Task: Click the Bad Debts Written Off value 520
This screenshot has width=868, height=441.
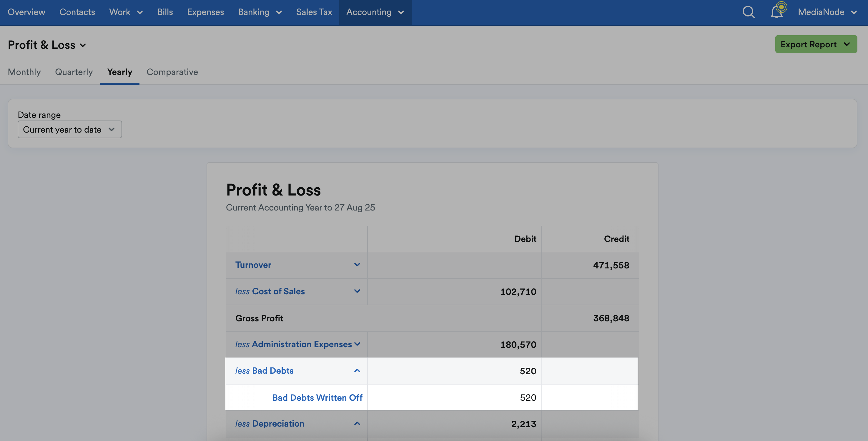Action: click(x=528, y=397)
